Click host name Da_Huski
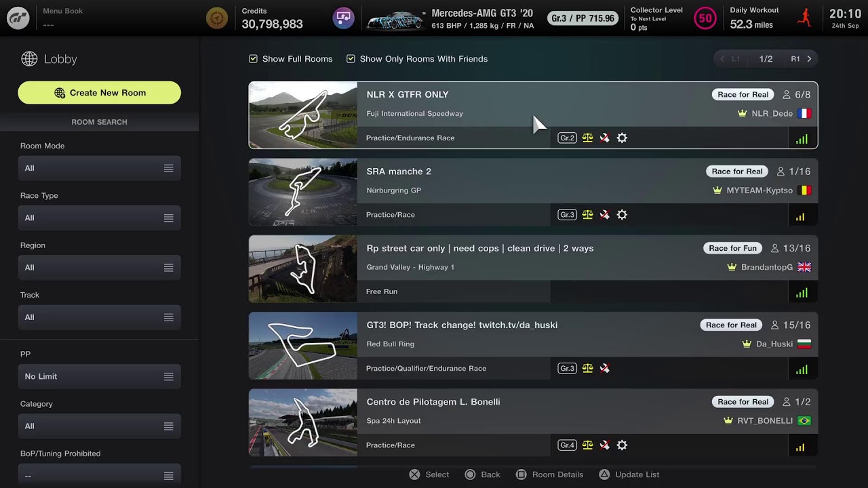The width and height of the screenshot is (868, 488). (x=774, y=344)
